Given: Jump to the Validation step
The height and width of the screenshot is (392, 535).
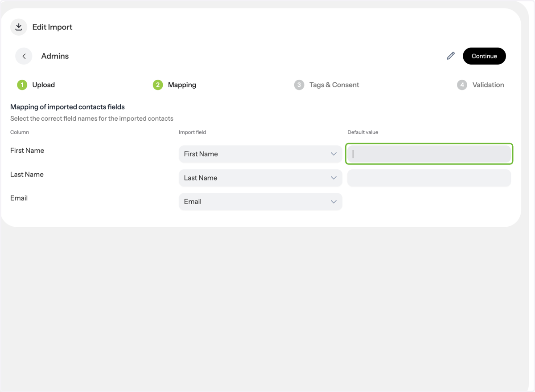Looking at the screenshot, I should (488, 85).
